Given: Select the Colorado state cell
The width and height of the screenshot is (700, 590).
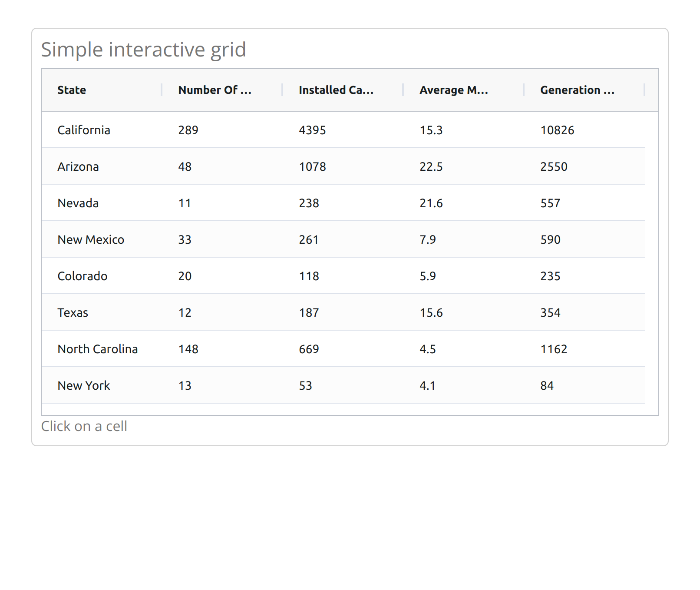Looking at the screenshot, I should [x=102, y=276].
